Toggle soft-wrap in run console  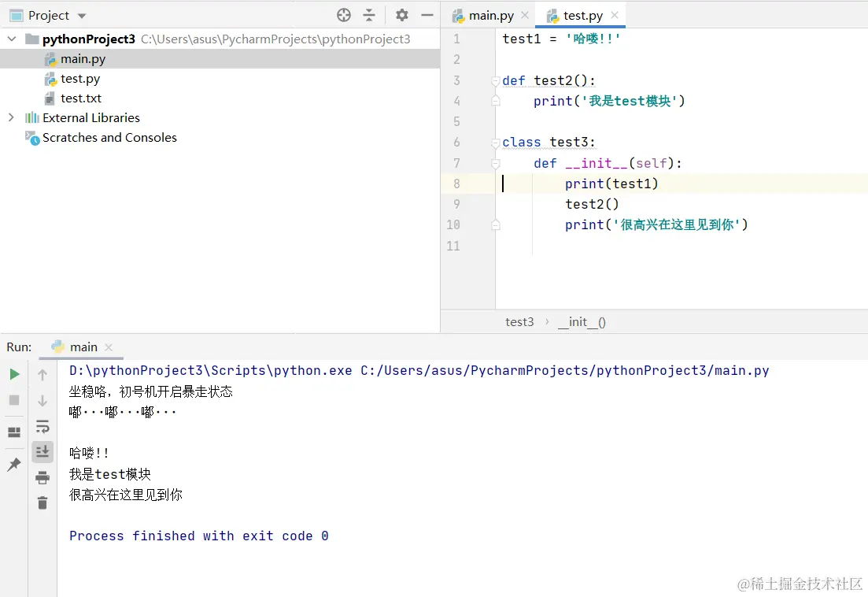pos(42,426)
